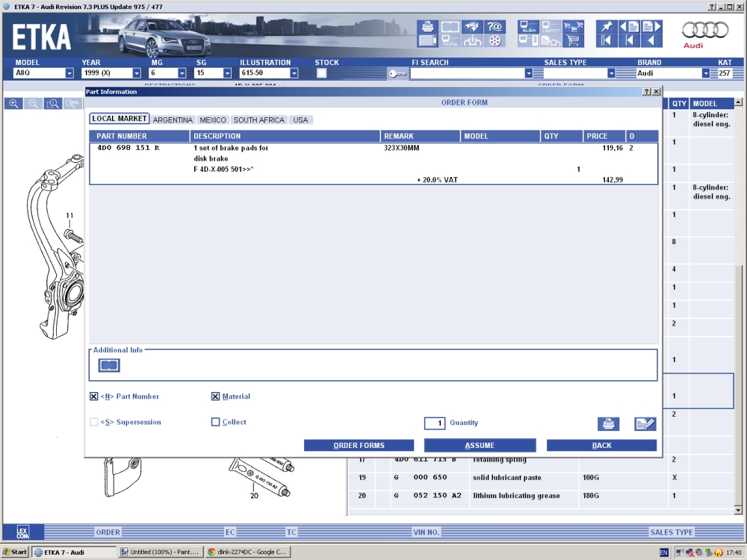Click the wheel rim icon

coord(495,40)
